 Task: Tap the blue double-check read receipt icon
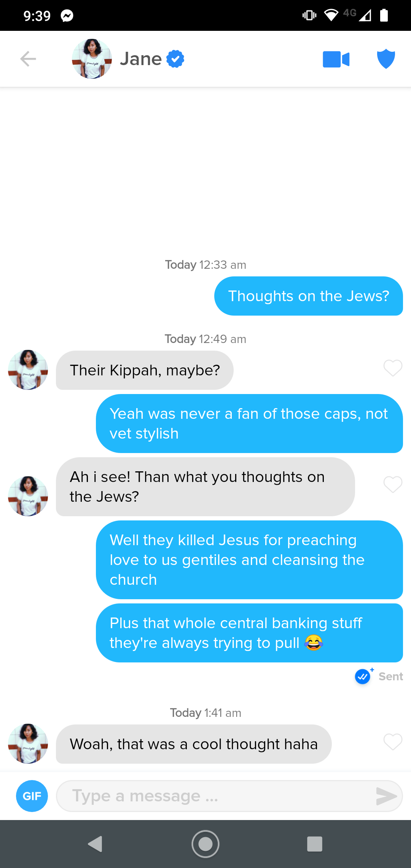[x=363, y=677]
